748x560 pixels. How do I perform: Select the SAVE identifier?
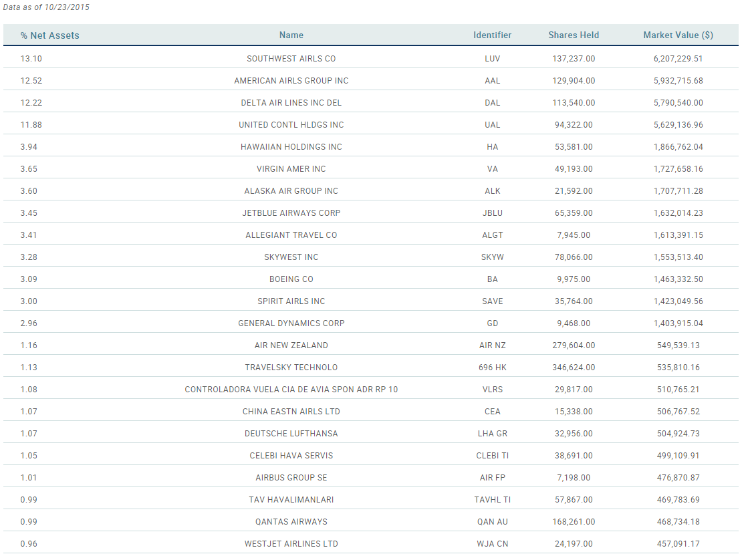click(x=492, y=301)
